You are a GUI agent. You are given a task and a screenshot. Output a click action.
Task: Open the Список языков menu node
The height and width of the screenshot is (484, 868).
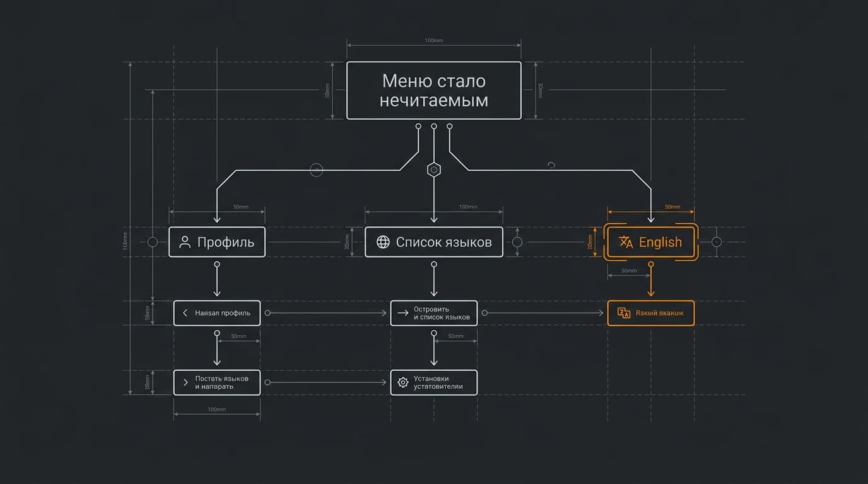434,242
